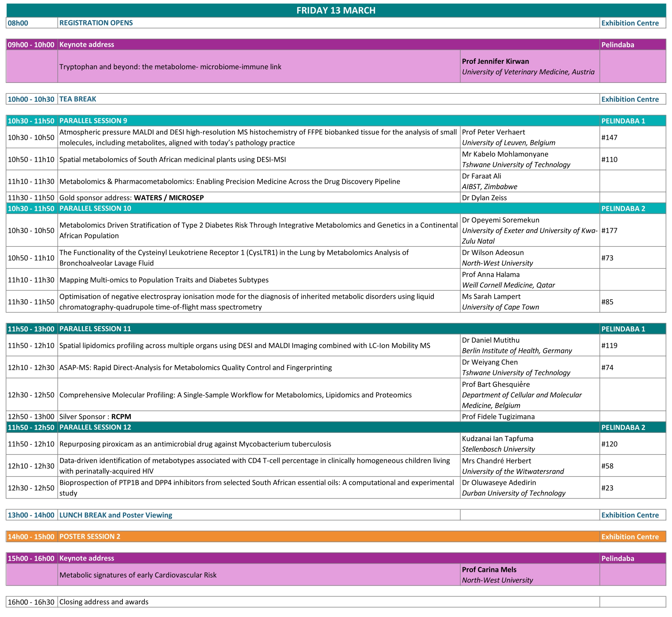The image size is (672, 617).
Task: Select the ASAP-MS talk title
Action: (195, 368)
